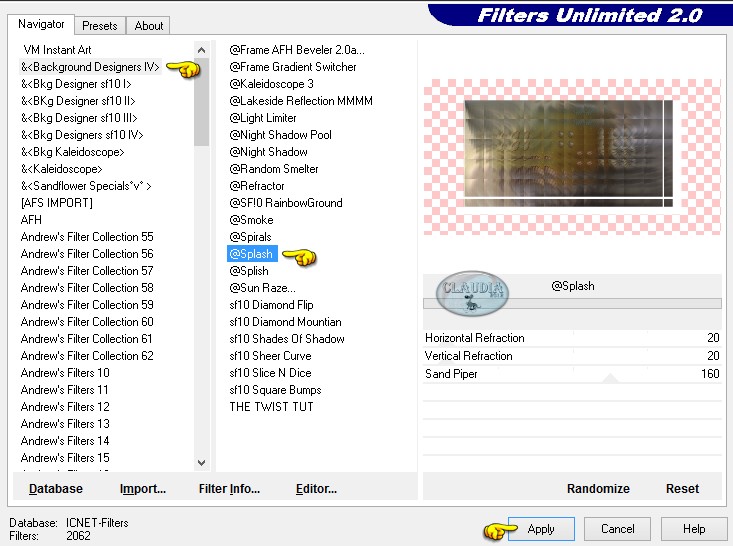Choose @Night Shadow Pool filter

pos(280,135)
